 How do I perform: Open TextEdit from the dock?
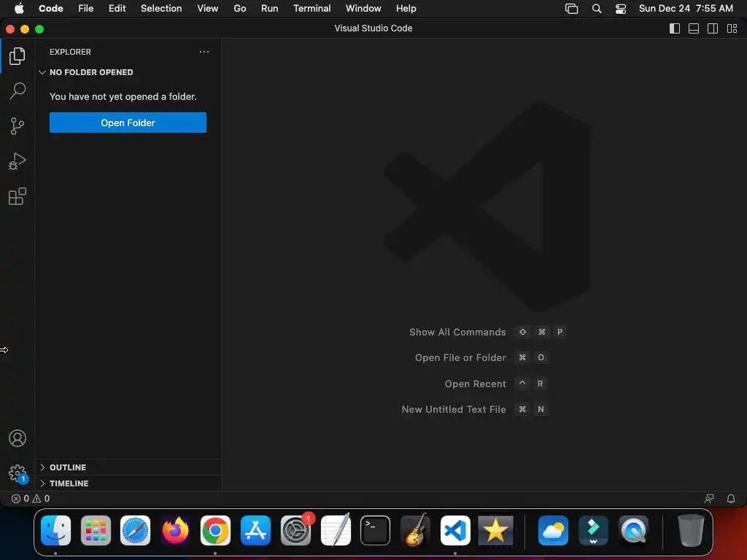coord(336,531)
